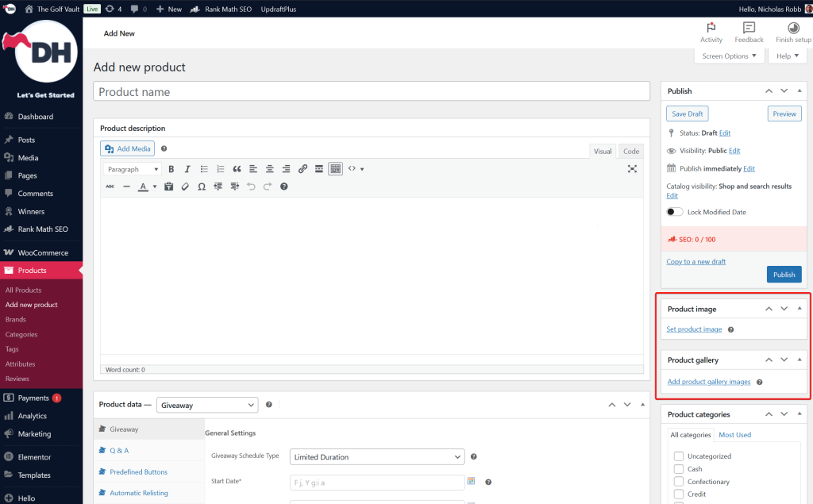Open the text color picker swatch
This screenshot has height=504, width=813.
143,187
